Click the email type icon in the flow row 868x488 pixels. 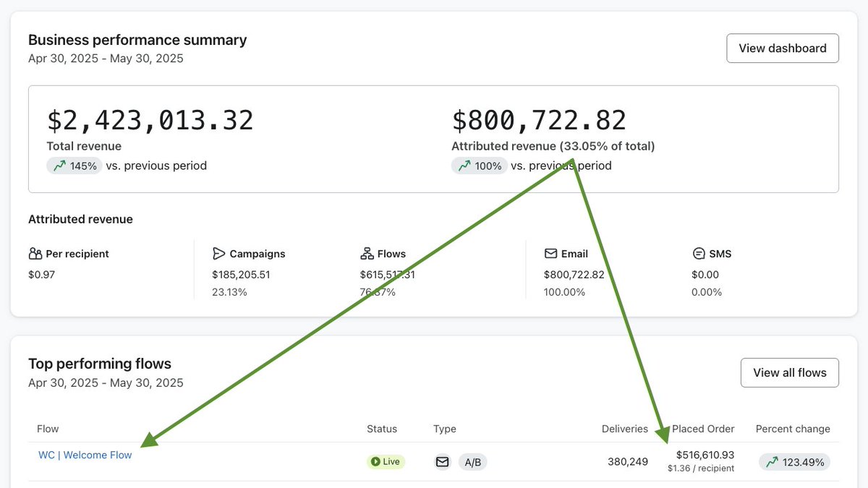(442, 461)
